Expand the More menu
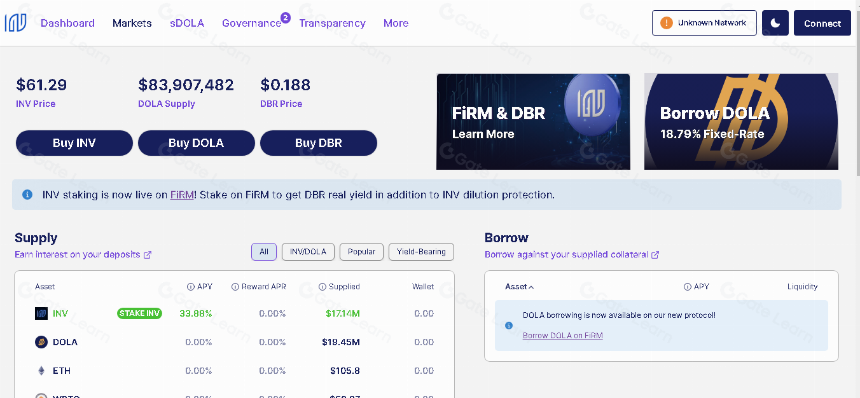 pyautogui.click(x=395, y=23)
